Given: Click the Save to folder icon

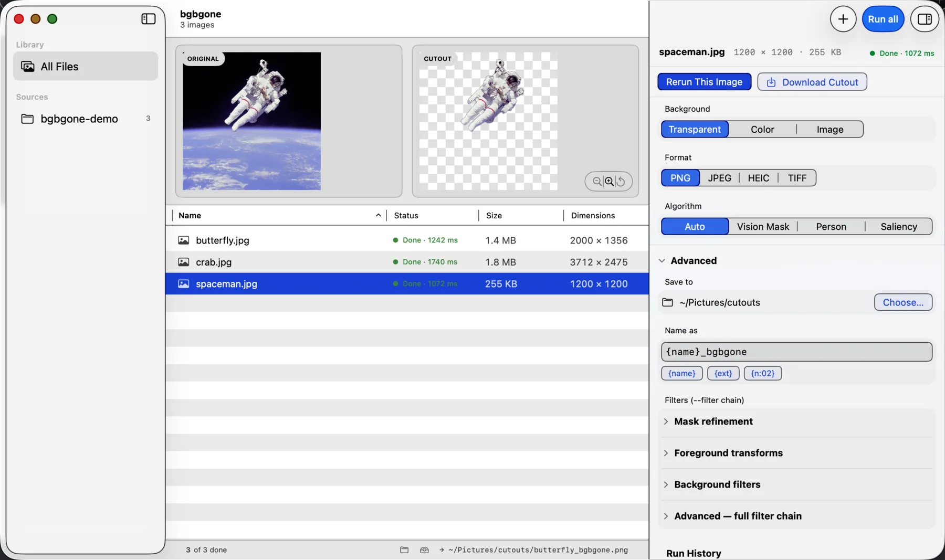Looking at the screenshot, I should pyautogui.click(x=667, y=302).
